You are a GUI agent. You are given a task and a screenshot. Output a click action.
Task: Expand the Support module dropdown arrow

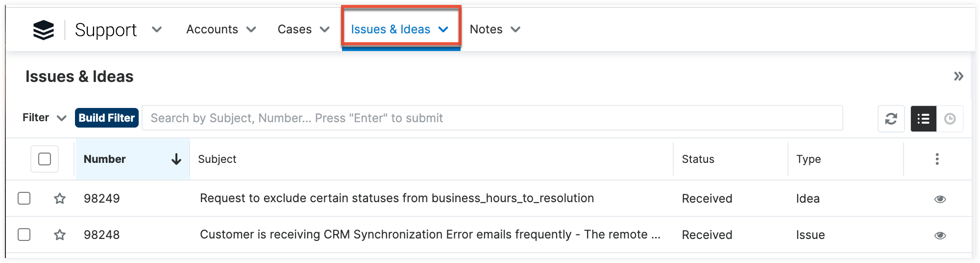click(x=157, y=29)
